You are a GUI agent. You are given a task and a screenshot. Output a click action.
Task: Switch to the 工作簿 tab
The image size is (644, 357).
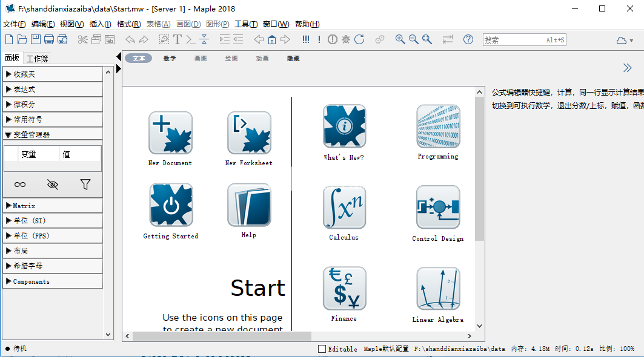pos(38,59)
